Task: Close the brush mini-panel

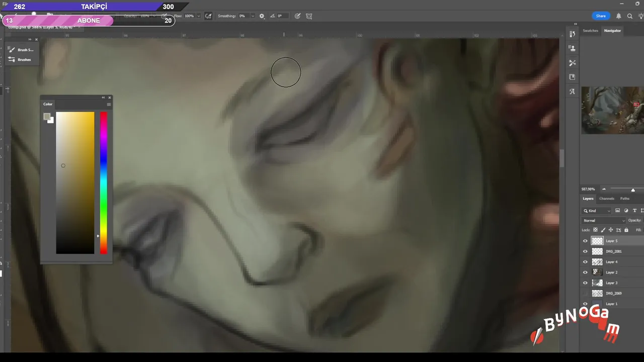Action: click(36, 39)
